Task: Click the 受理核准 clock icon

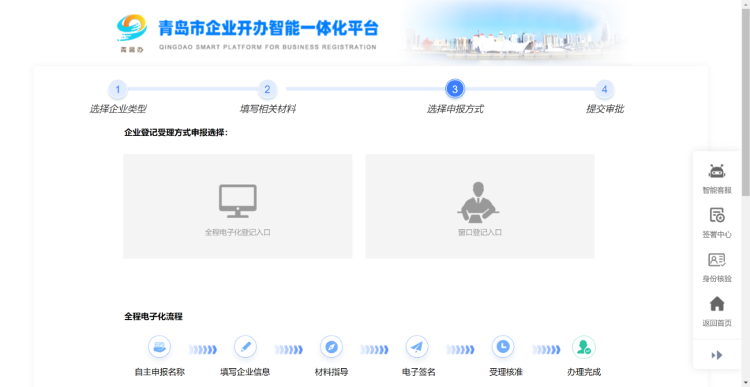Action: click(503, 346)
